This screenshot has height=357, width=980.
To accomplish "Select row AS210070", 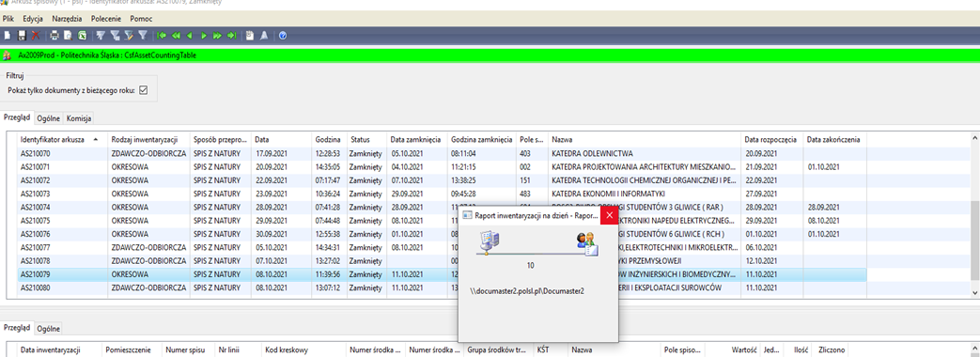I will 442,153.
